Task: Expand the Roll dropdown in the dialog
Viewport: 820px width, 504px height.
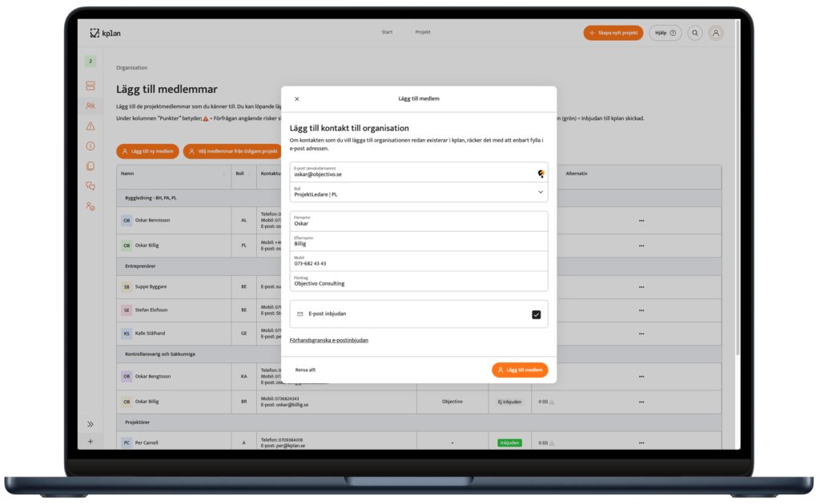Action: [541, 192]
